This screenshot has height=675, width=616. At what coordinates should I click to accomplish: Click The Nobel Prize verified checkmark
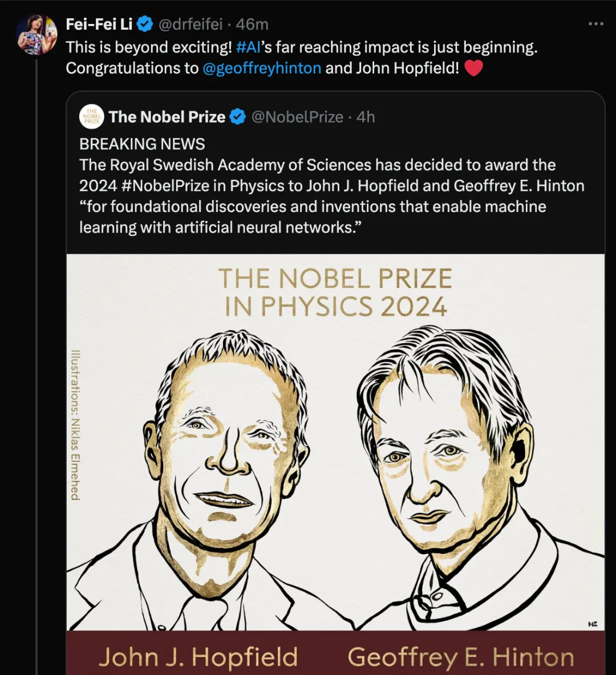pyautogui.click(x=238, y=117)
